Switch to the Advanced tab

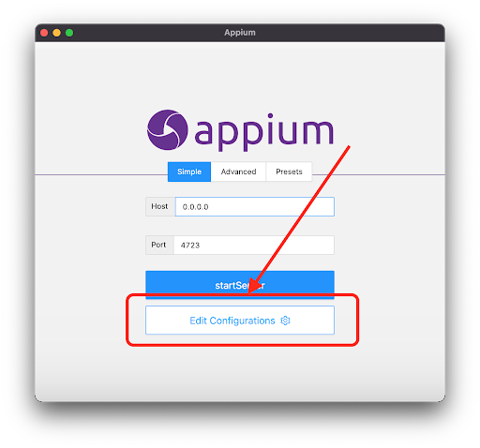coord(238,172)
